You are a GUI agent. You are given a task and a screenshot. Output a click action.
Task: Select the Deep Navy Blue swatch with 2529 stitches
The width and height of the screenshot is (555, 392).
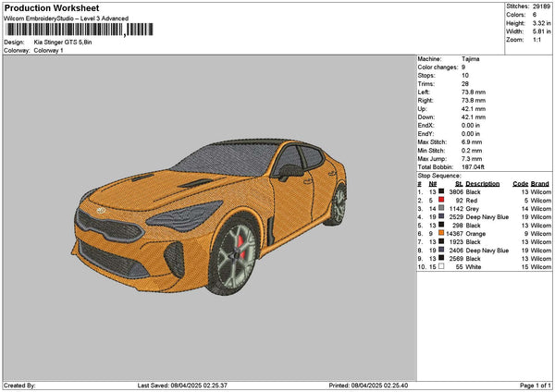[x=441, y=216]
